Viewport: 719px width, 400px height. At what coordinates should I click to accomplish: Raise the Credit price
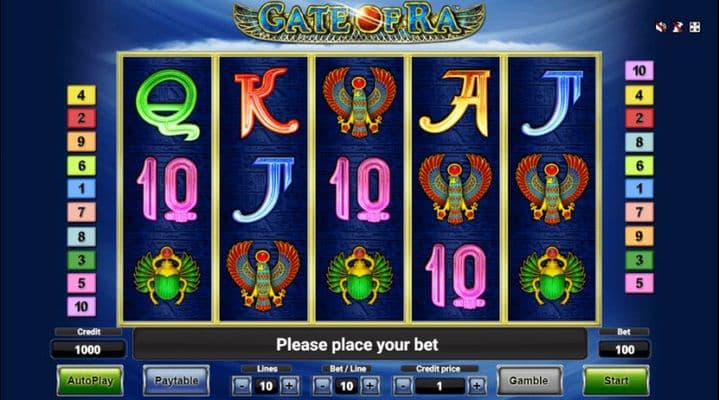tap(477, 386)
